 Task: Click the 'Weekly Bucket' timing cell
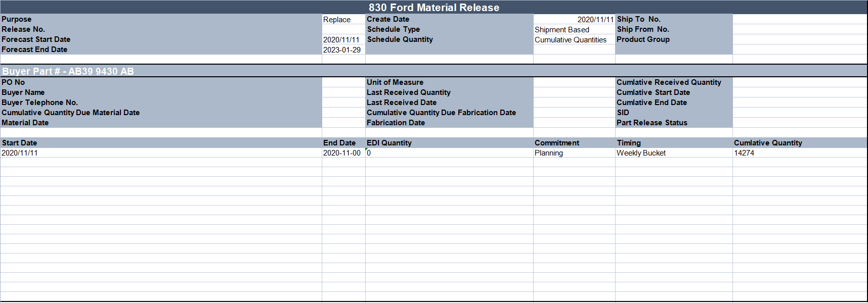coord(674,153)
